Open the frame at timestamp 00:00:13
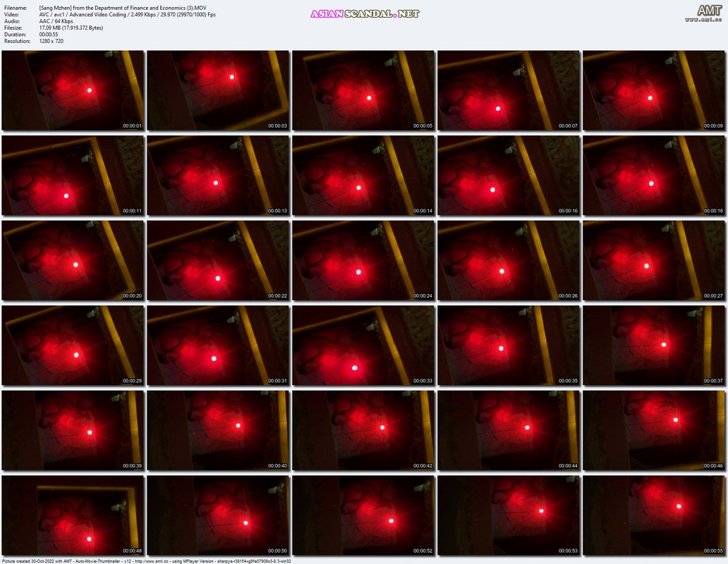The width and height of the screenshot is (728, 564). click(x=218, y=176)
